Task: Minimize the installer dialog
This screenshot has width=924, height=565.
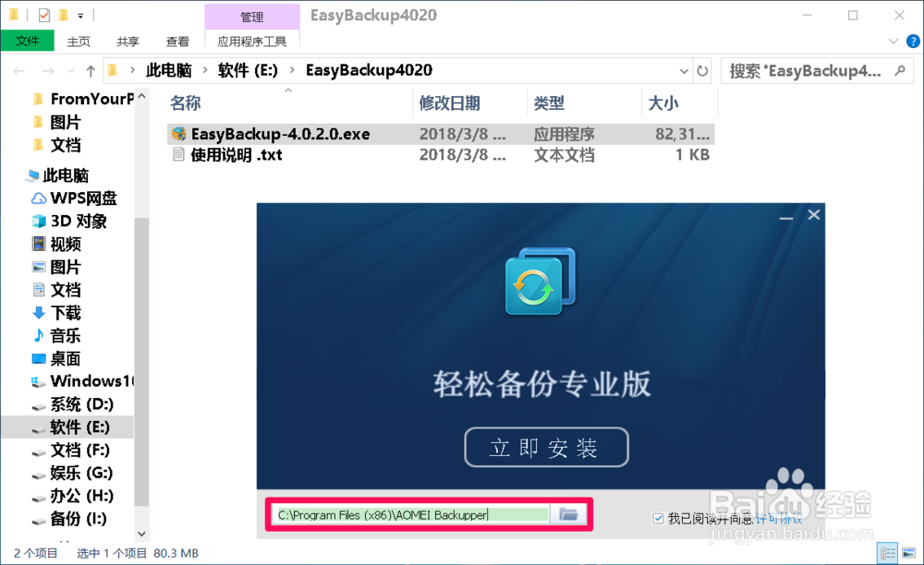Action: 786,218
